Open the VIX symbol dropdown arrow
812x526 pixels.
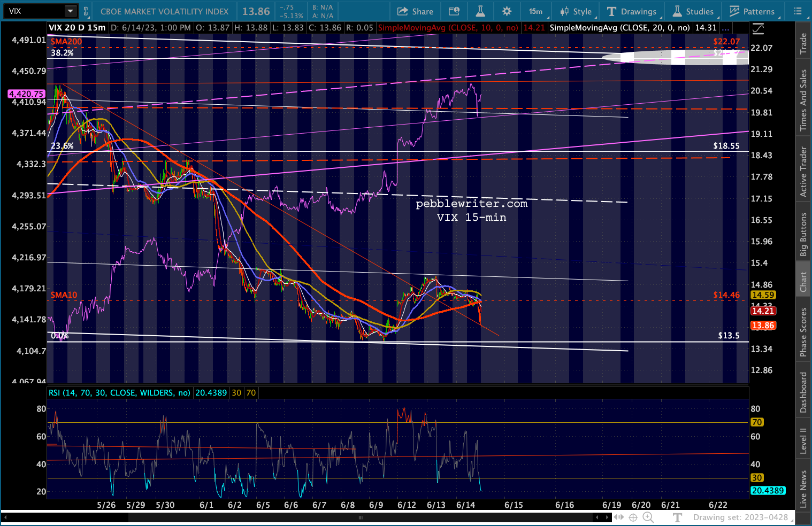coord(71,11)
